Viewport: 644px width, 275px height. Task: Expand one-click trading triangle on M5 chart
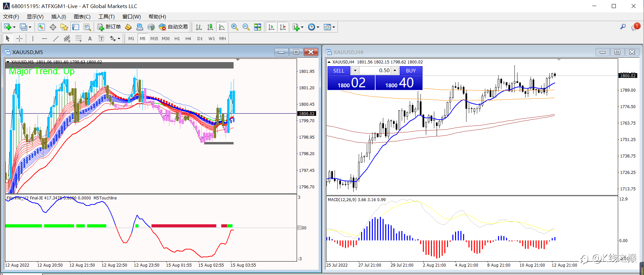click(x=8, y=62)
